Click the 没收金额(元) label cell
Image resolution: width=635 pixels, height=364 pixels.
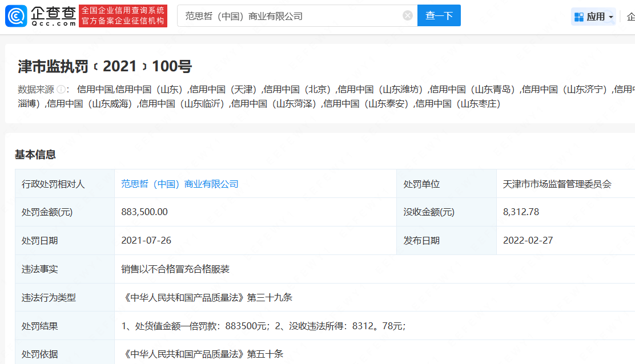pyautogui.click(x=447, y=212)
